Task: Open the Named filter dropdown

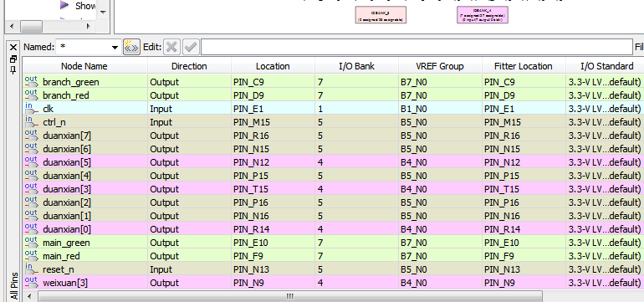Action: pos(115,48)
